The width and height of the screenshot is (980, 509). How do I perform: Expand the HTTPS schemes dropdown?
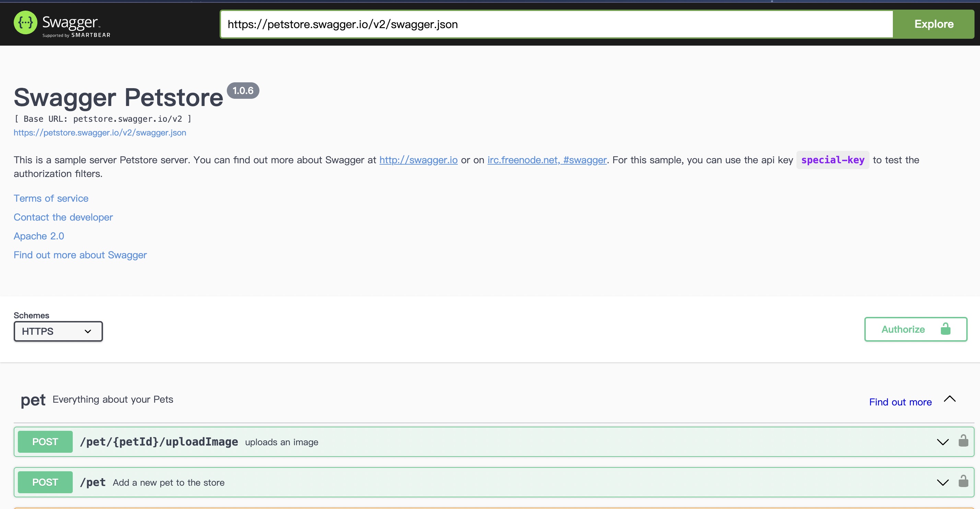click(x=57, y=331)
